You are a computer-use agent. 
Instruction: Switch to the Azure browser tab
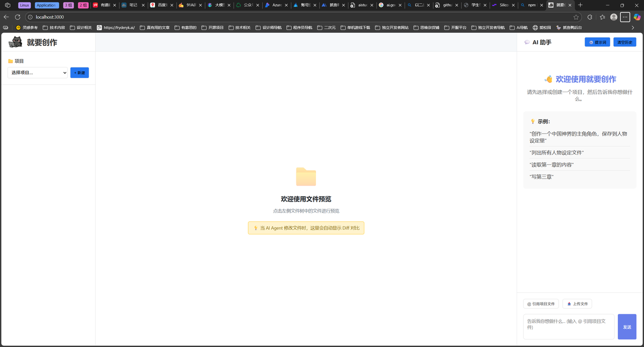[x=273, y=5]
